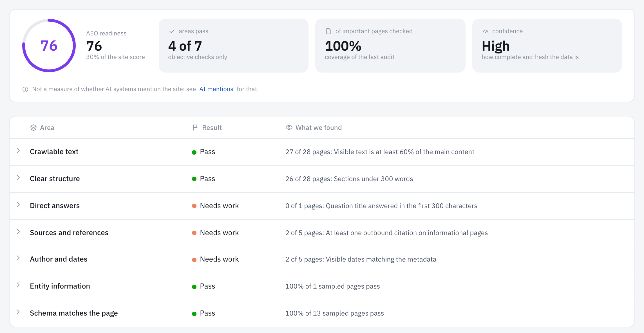Click the 'Sources and references' area name
This screenshot has width=644, height=333.
point(69,233)
